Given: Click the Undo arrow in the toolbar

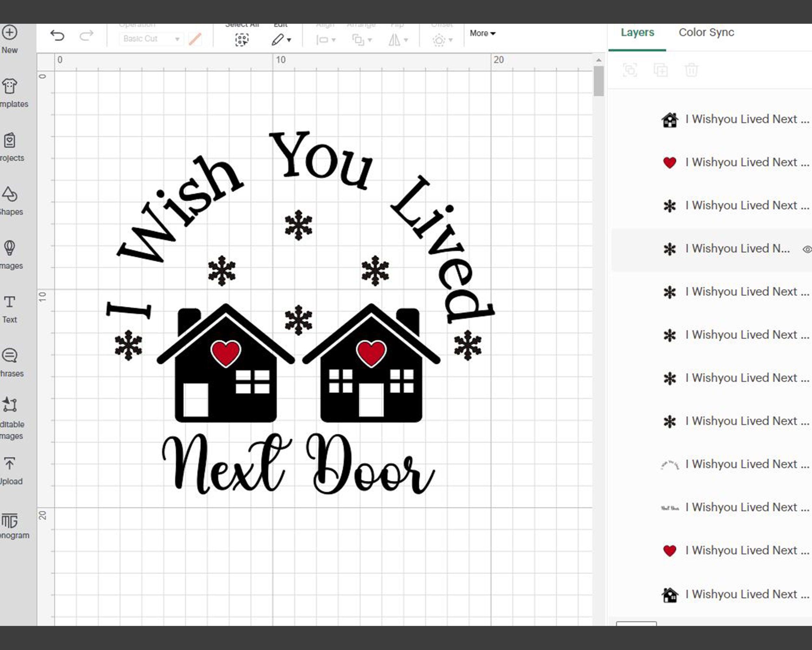Looking at the screenshot, I should pyautogui.click(x=57, y=36).
